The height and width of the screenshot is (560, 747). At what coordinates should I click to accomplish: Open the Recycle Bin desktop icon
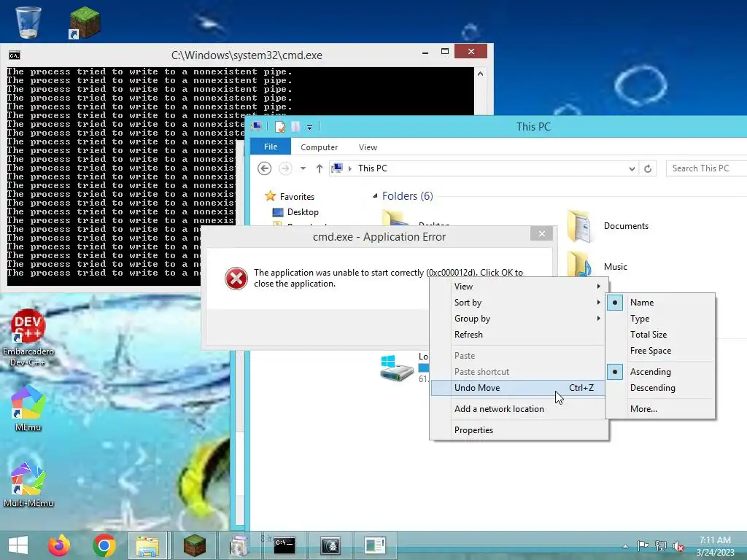(28, 22)
